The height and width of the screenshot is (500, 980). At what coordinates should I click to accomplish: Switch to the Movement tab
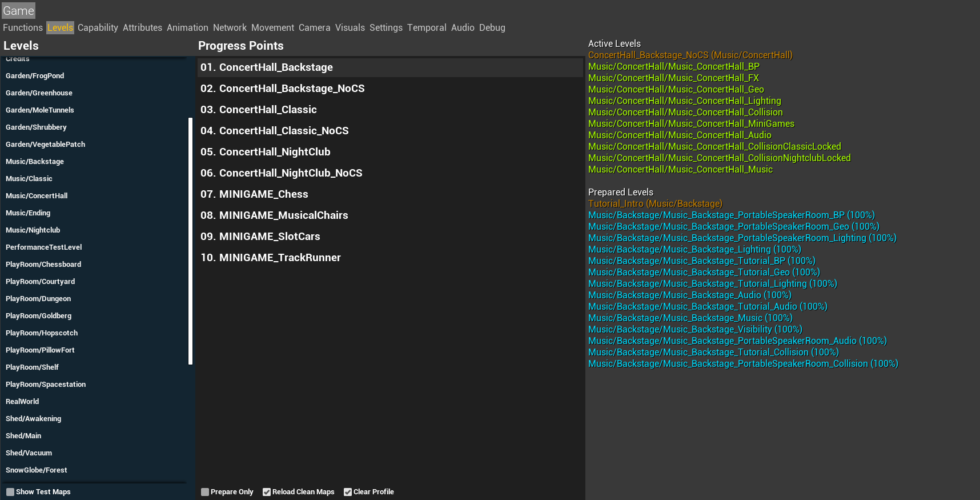click(272, 27)
